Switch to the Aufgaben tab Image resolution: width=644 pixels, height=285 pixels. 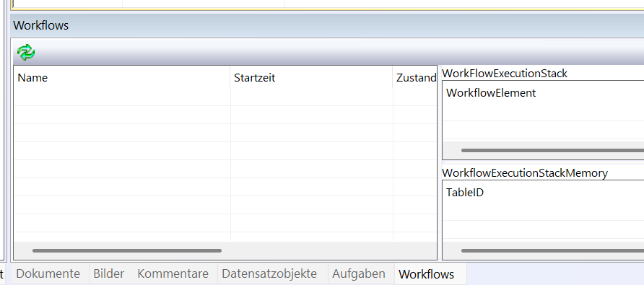[x=359, y=274]
